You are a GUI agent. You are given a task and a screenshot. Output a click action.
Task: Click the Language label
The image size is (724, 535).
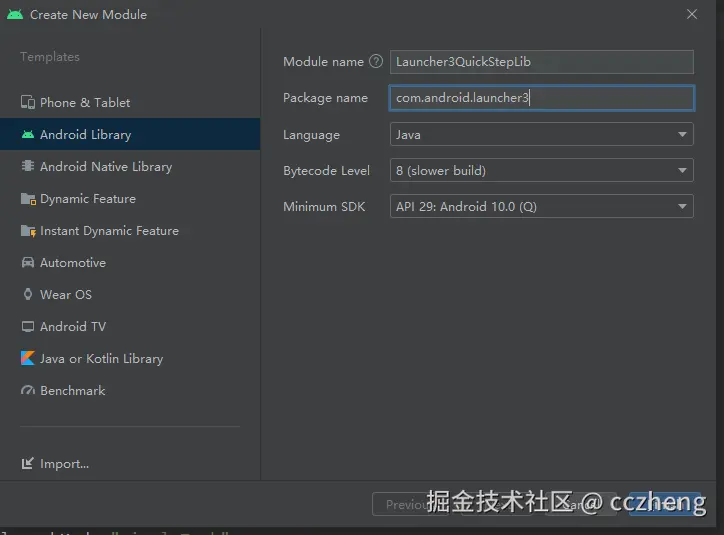click(311, 135)
